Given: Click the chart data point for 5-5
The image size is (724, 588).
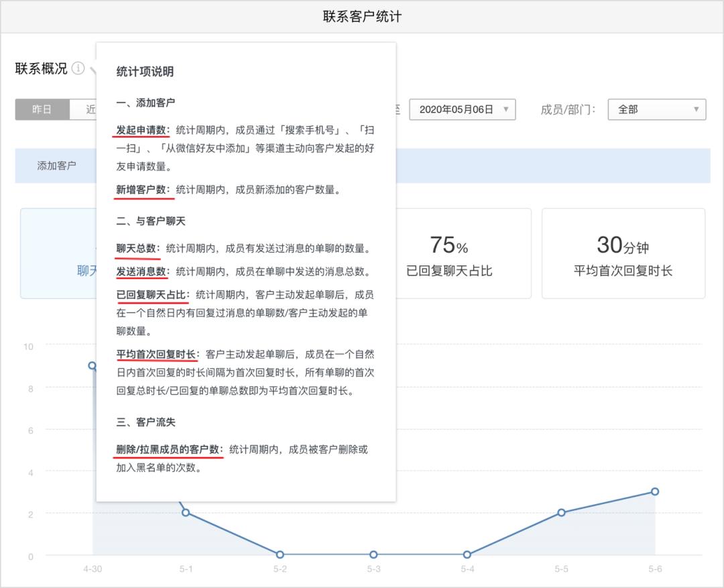Looking at the screenshot, I should pyautogui.click(x=561, y=512).
